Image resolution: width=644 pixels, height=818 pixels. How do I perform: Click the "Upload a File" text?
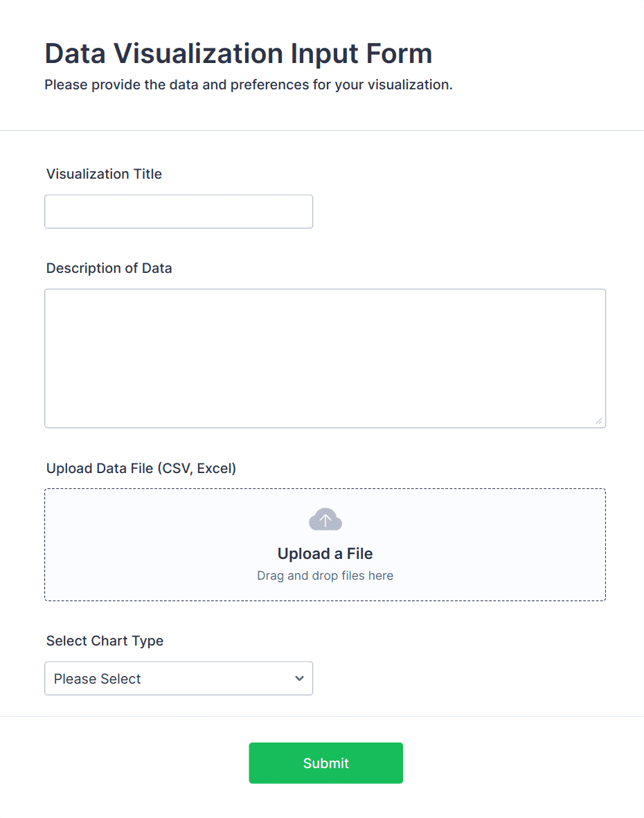325,553
